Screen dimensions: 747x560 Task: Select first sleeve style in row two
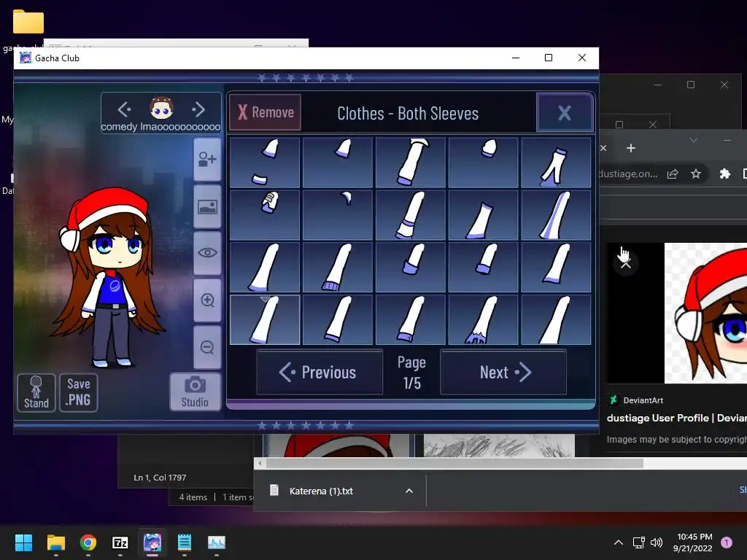pos(265,215)
